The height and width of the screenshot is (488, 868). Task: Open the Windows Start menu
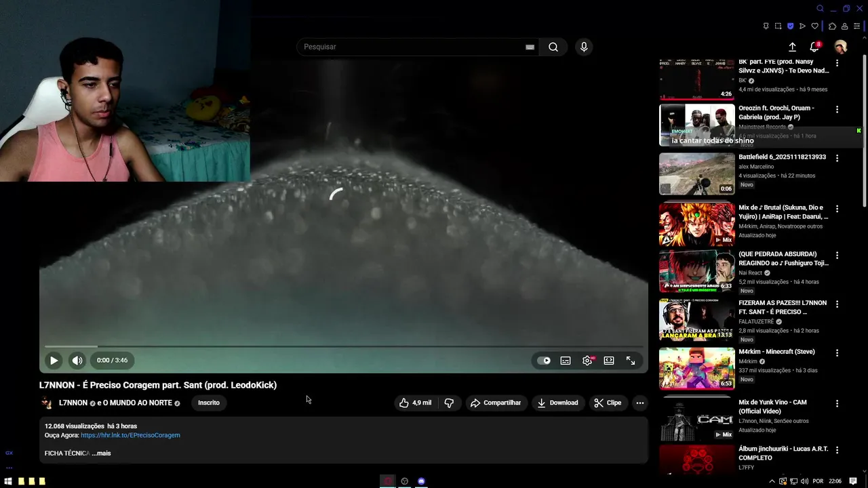click(8, 481)
